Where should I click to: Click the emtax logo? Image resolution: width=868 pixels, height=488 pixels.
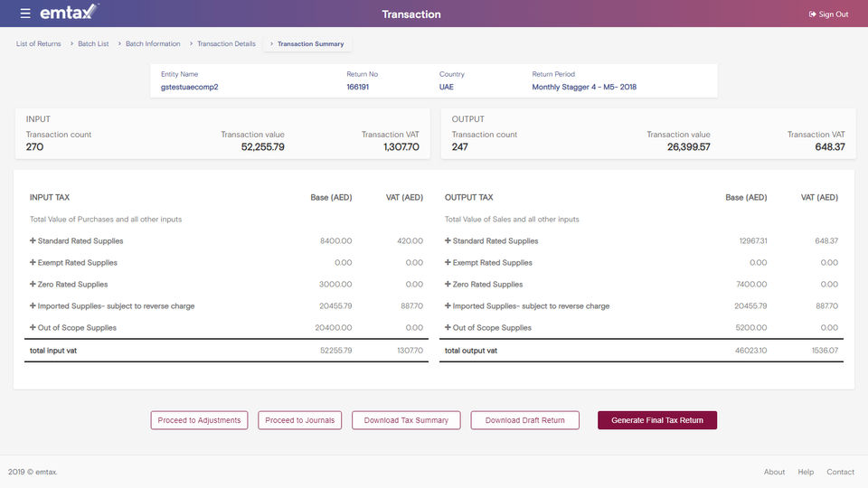click(x=69, y=12)
